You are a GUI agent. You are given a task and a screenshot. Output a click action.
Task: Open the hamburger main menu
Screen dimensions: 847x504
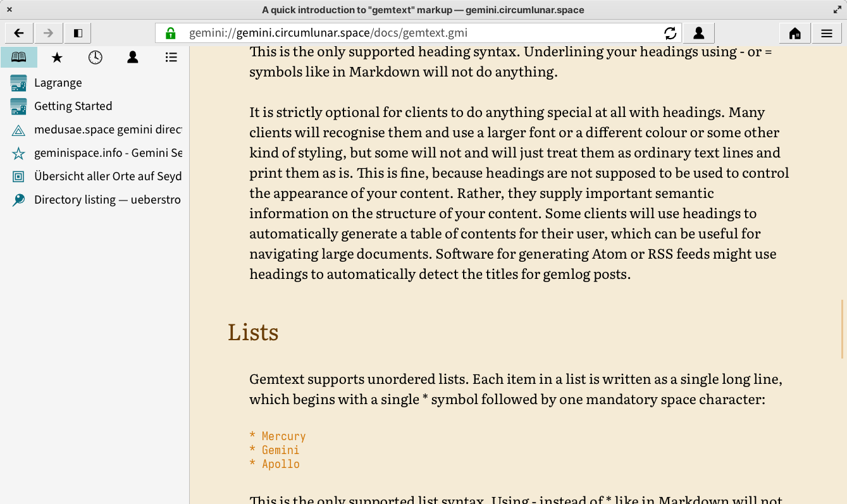pyautogui.click(x=827, y=33)
